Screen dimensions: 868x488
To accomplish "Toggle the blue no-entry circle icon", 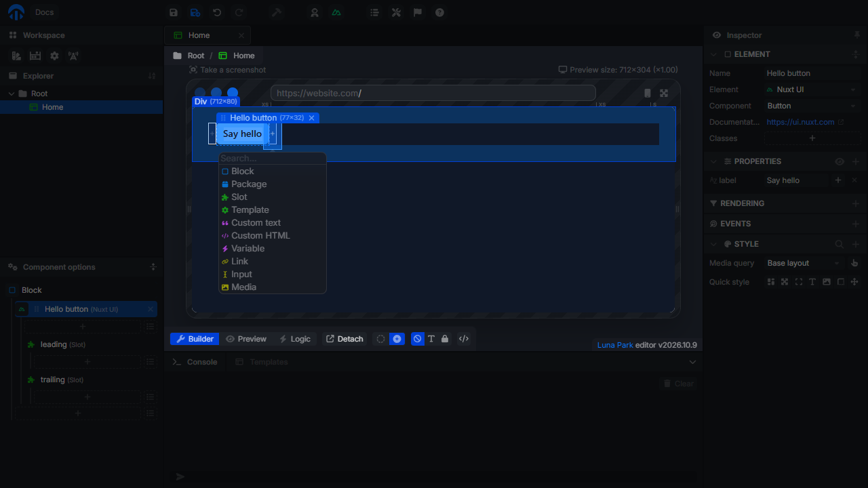I will [x=418, y=339].
